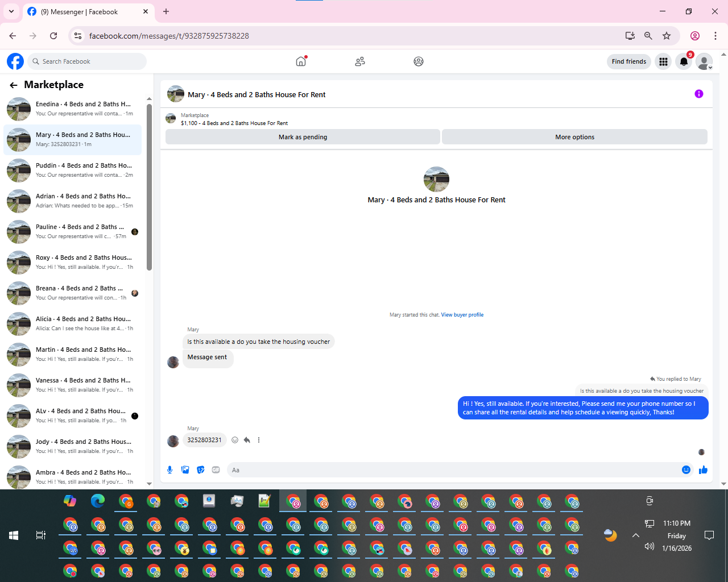Open Enedina conversation
Screen dimensions: 728x582
coord(73,109)
